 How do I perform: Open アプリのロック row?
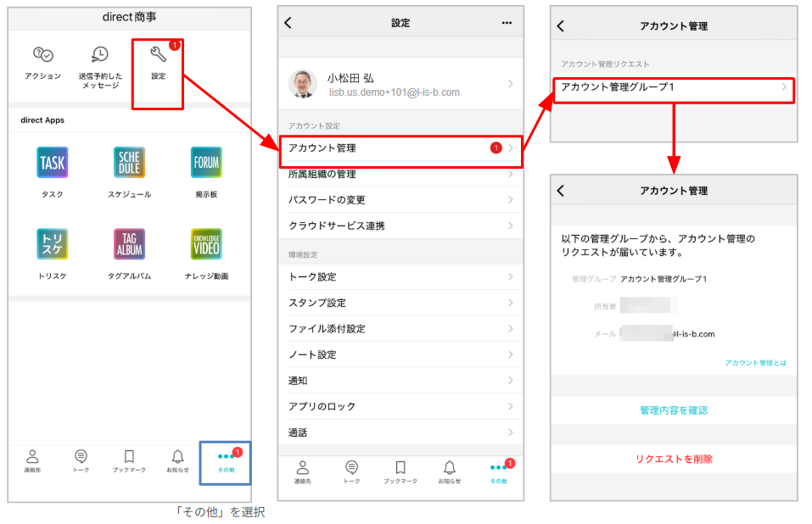[400, 406]
